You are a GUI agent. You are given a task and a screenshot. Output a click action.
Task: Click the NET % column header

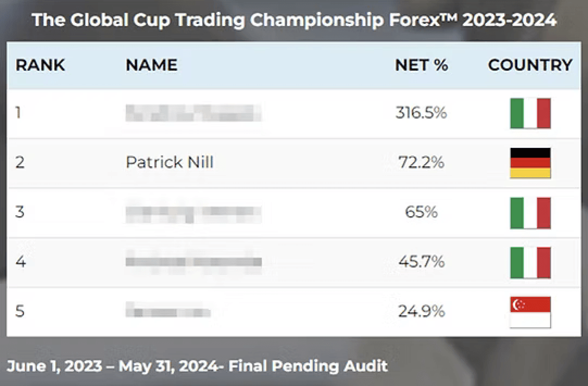(421, 65)
